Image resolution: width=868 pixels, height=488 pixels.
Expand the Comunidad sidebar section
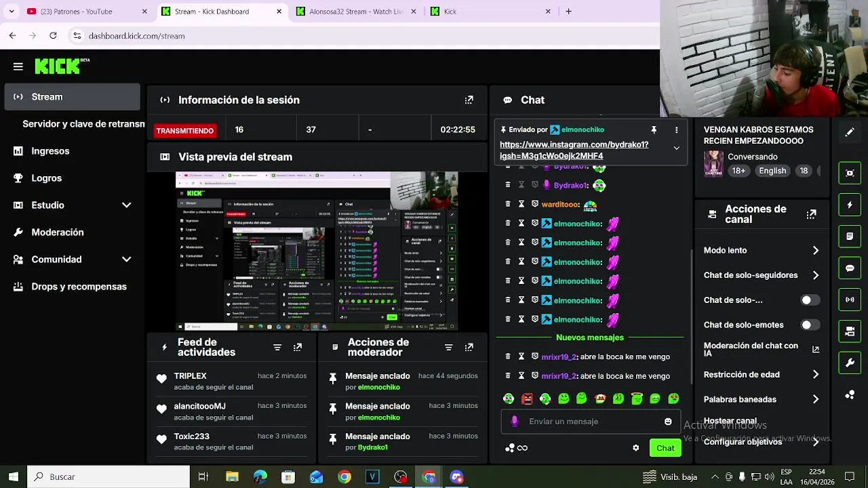click(x=126, y=260)
